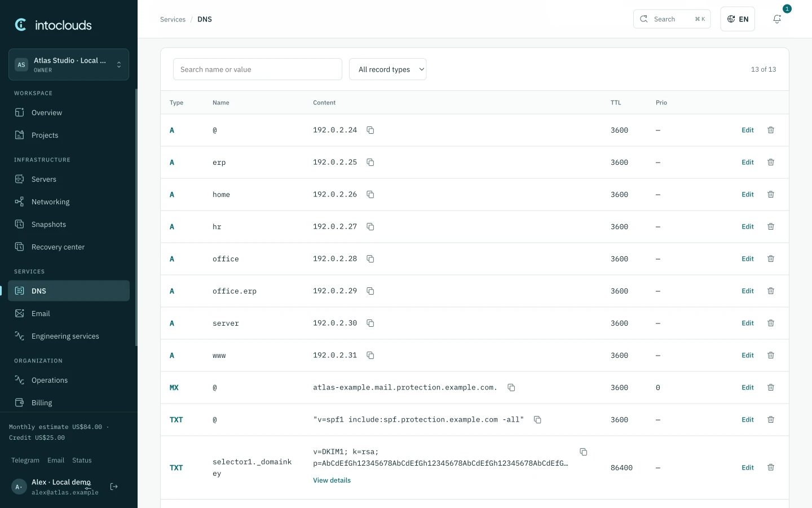Open the Status link in the sidebar

tap(82, 461)
